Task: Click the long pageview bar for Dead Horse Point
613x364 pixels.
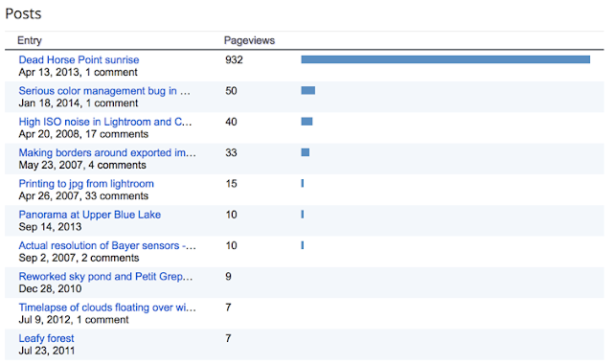Action: pyautogui.click(x=445, y=59)
